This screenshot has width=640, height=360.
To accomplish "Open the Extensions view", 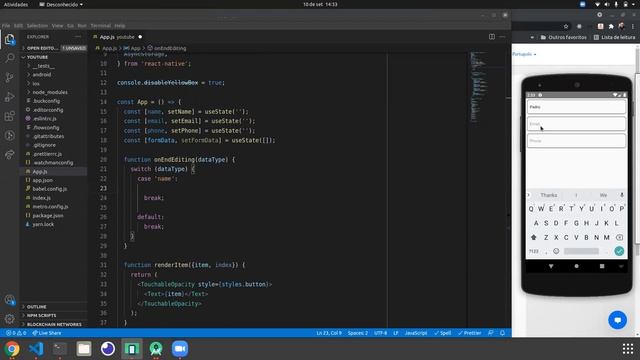I will pos(9,116).
